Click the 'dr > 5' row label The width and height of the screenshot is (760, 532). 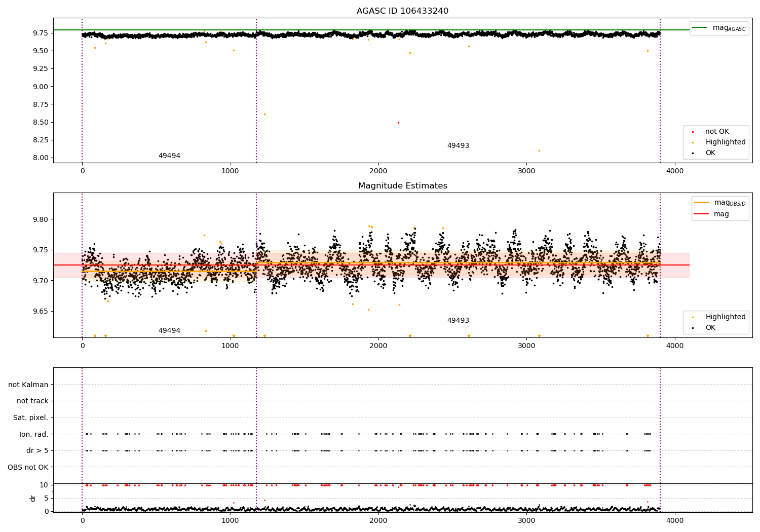(37, 451)
